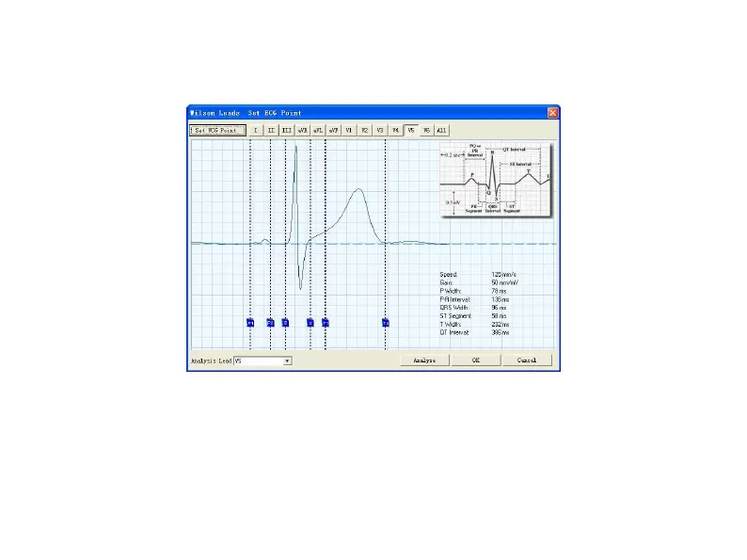Show lead V1 waveform

click(x=349, y=130)
